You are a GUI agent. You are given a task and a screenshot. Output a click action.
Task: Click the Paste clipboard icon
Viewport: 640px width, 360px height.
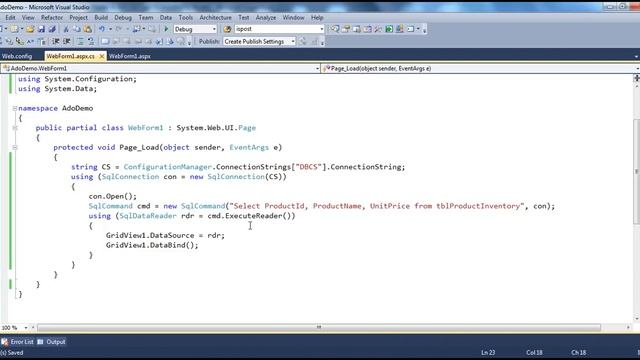87,29
